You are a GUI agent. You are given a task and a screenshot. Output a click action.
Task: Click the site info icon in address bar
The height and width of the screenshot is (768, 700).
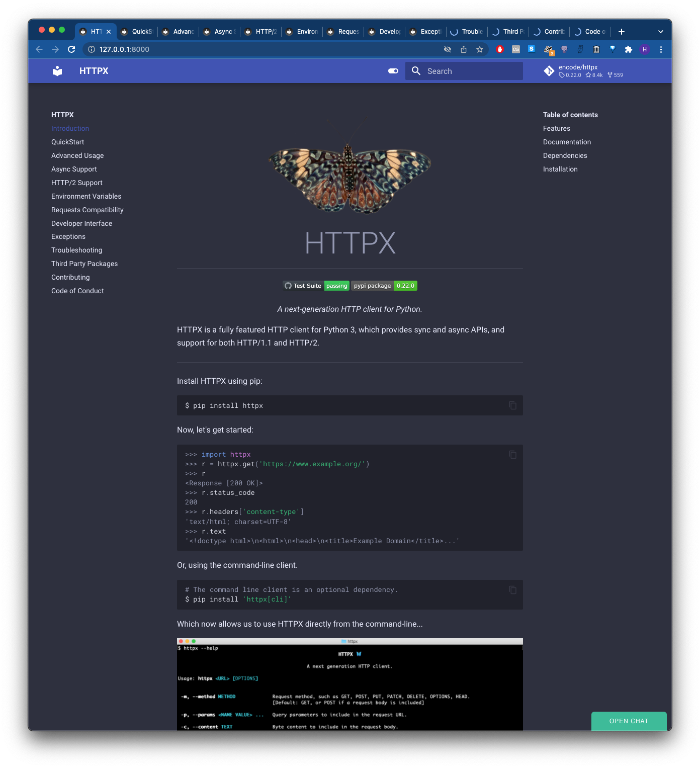pos(92,49)
